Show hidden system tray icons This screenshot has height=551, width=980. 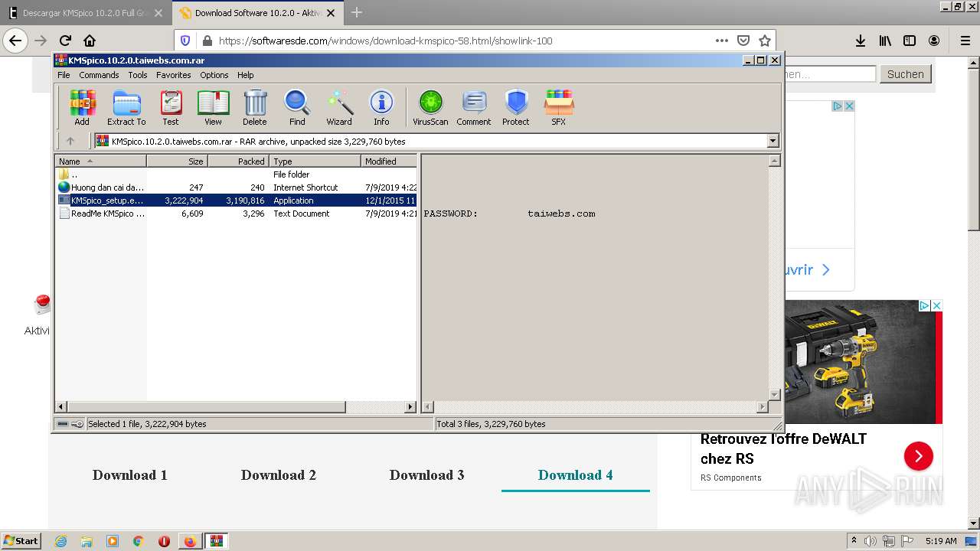[854, 541]
